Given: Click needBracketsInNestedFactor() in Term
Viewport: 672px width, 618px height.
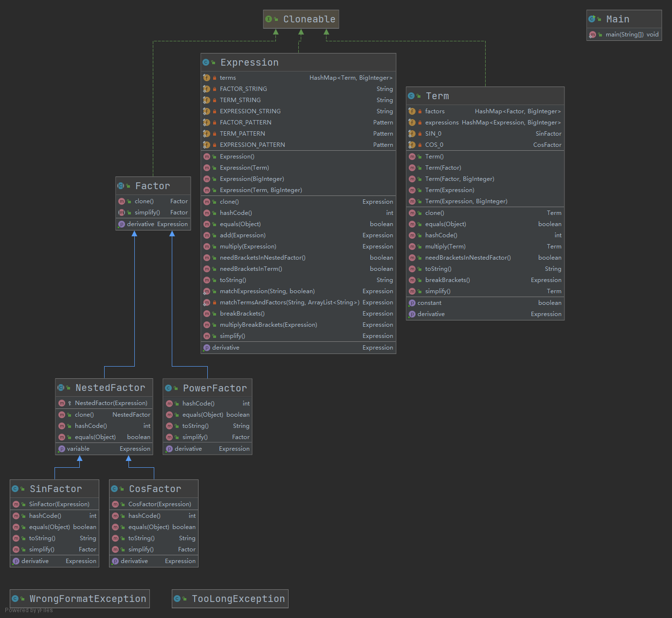Looking at the screenshot, I should coord(485,258).
